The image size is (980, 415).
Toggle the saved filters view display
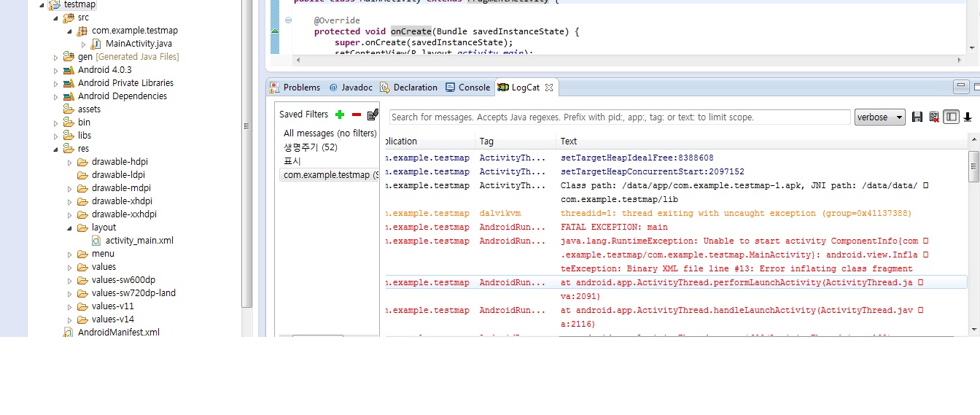tap(951, 117)
